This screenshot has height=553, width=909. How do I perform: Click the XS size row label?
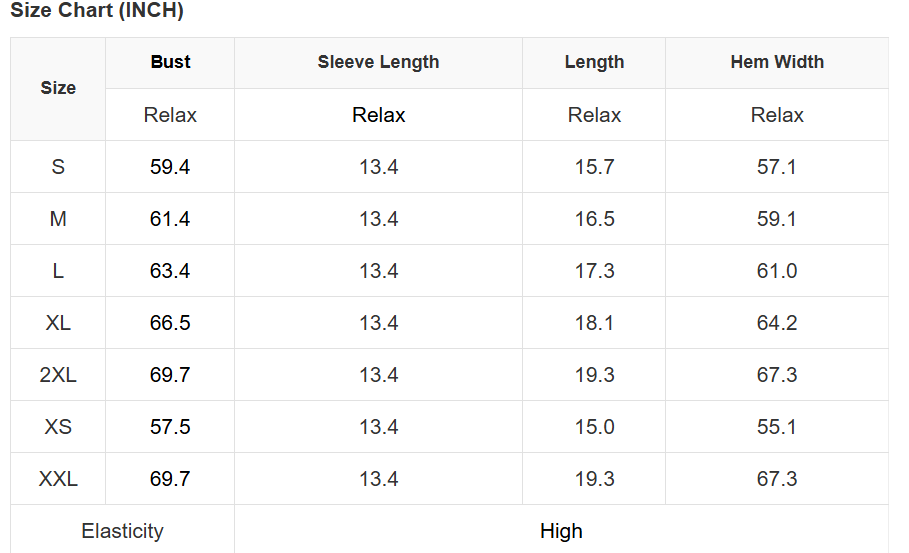pos(58,427)
